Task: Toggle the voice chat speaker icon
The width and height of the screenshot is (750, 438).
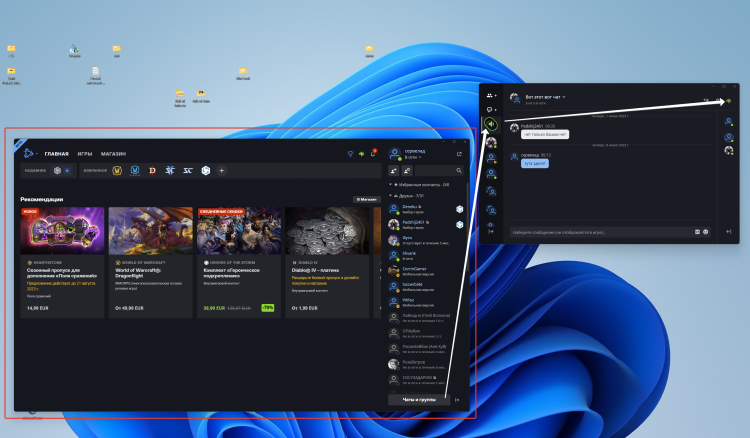Action: pos(491,125)
